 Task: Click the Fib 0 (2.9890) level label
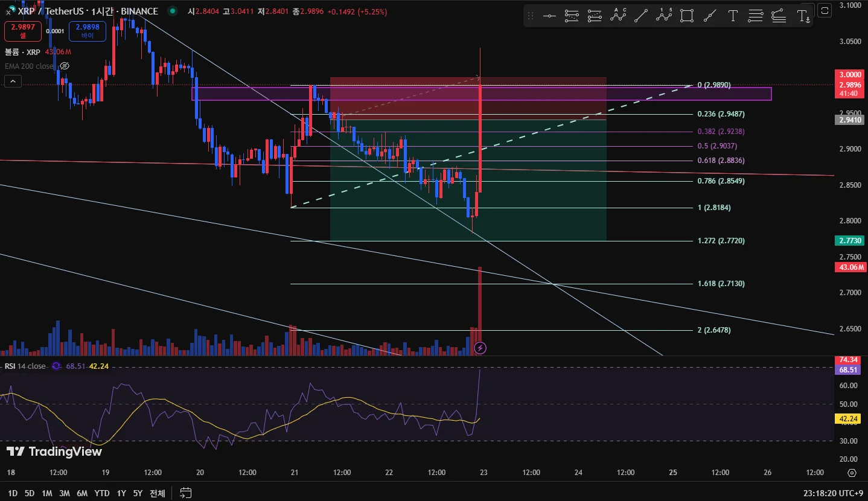point(714,86)
